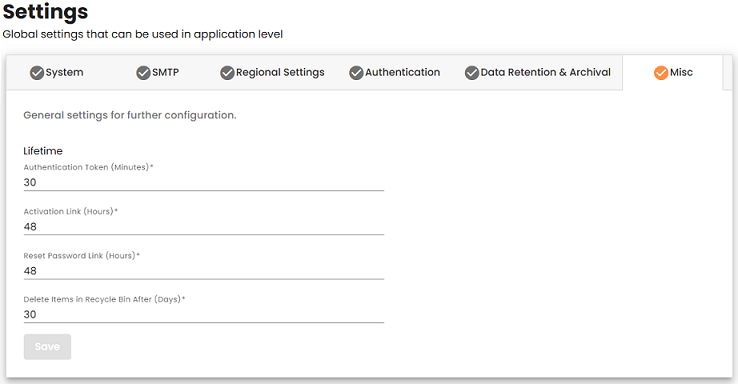The height and width of the screenshot is (384, 738).
Task: Click the checkmark icon beside Authentication
Action: point(356,72)
